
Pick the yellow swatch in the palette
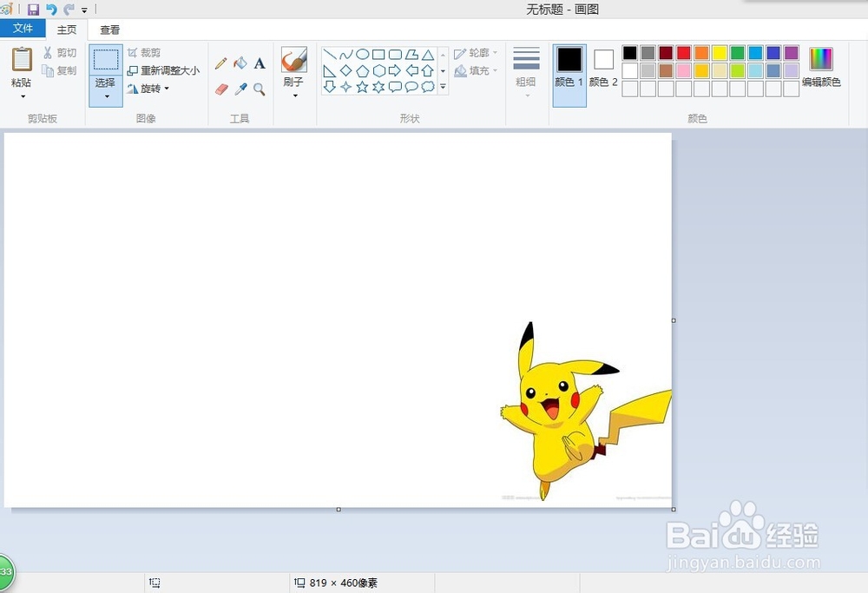pyautogui.click(x=719, y=53)
